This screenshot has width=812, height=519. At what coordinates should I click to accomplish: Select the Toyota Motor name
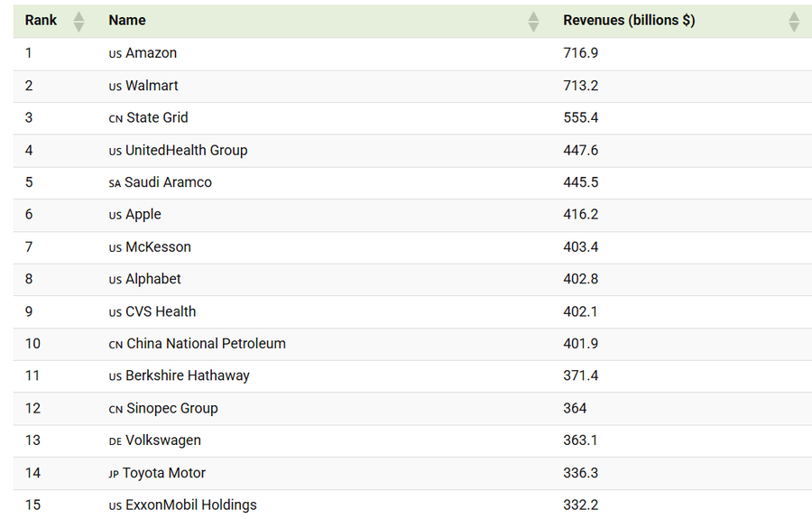click(x=164, y=473)
